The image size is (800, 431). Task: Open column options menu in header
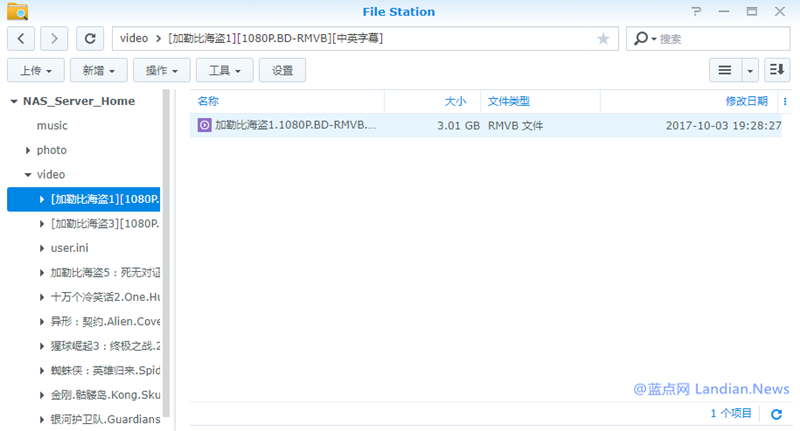(785, 102)
